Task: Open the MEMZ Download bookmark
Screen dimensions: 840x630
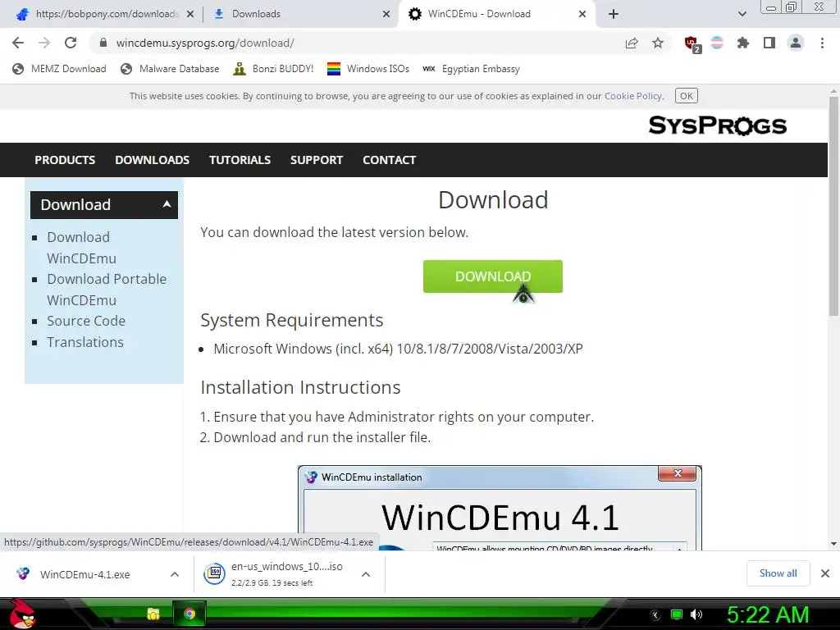Action: pyautogui.click(x=59, y=69)
